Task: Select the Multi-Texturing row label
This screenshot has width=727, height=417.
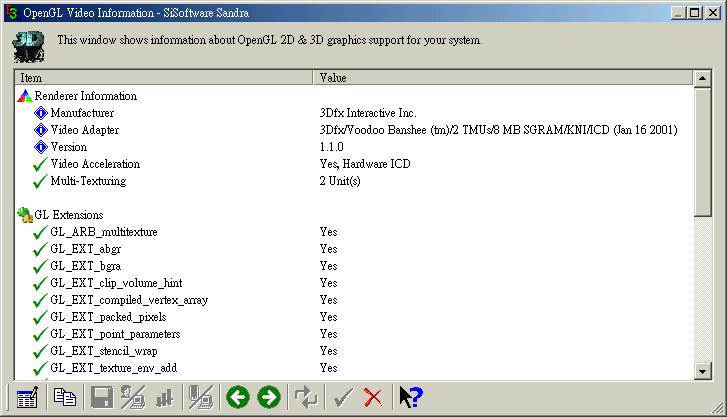Action: coord(88,181)
